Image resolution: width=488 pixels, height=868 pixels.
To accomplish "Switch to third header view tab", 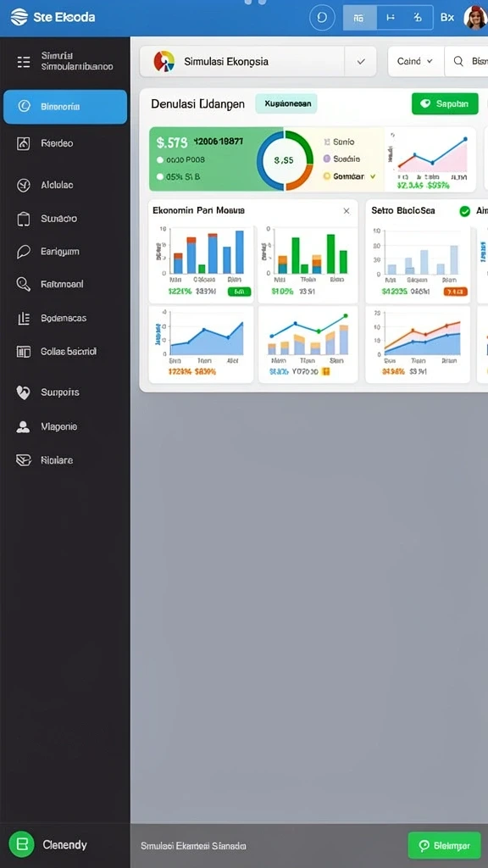I will click(419, 17).
